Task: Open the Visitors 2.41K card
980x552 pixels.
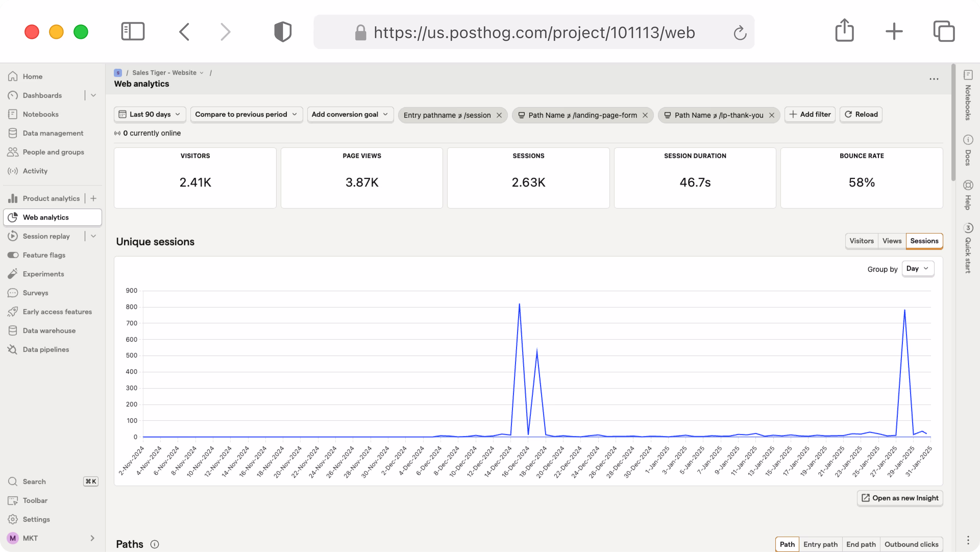Action: tap(195, 178)
